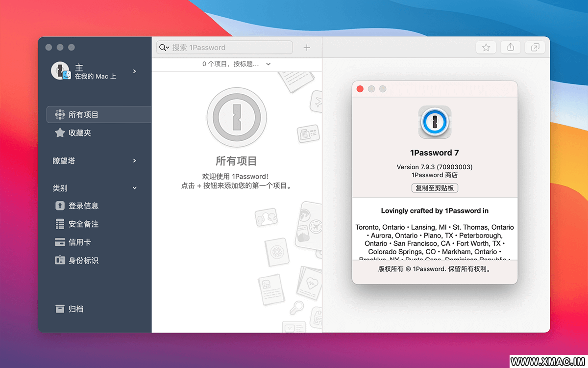This screenshot has height=368, width=588.
Task: Click into the Search 1Password field
Action: click(230, 48)
